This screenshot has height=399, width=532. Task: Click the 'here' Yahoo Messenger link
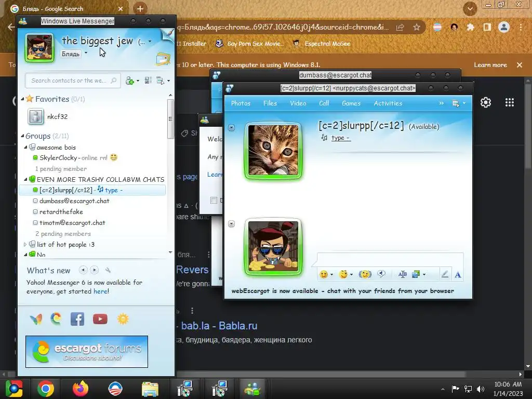point(100,291)
